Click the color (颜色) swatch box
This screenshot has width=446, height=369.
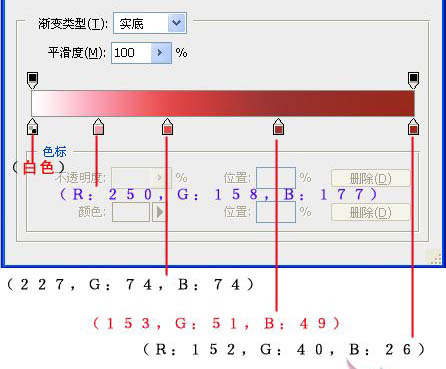131,212
